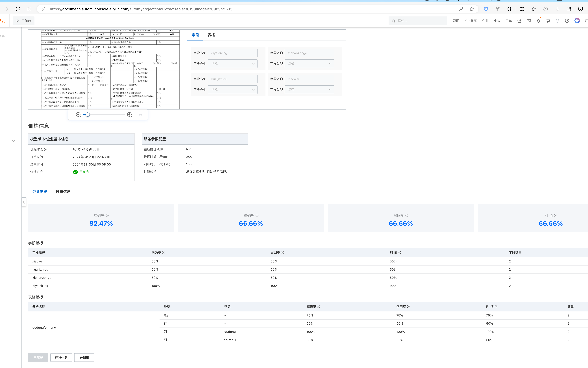Switch to the 表格 tab

point(211,35)
